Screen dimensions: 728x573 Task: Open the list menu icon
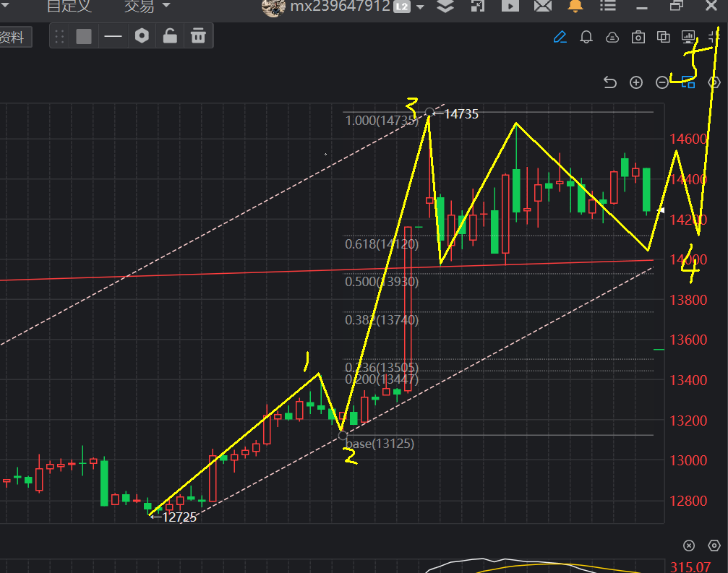tap(607, 6)
